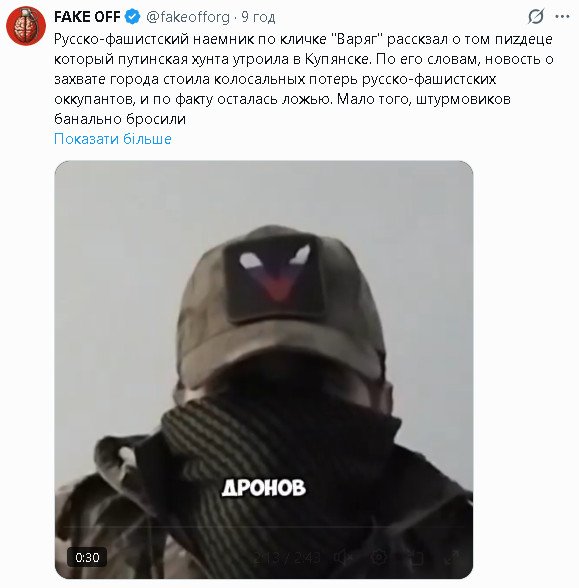
Task: Switch the video to fullscreen
Action: [x=453, y=558]
